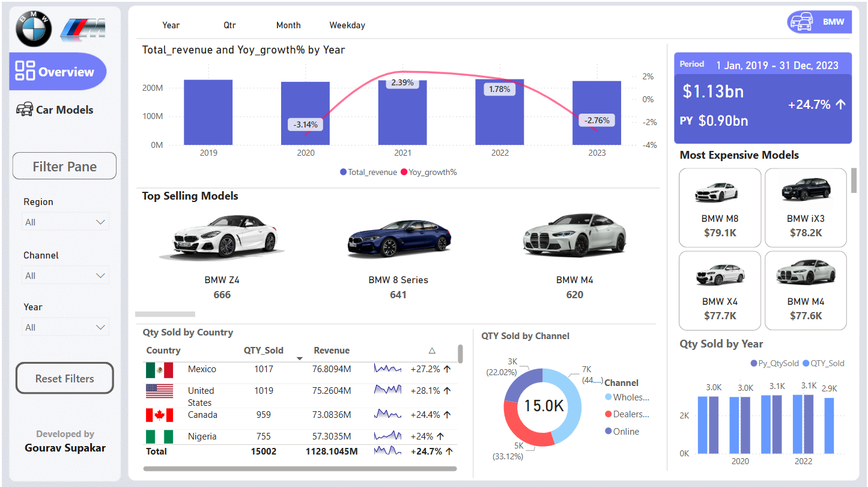Click the BMW roundel logo
Screen dimensions: 868x487
tap(33, 27)
